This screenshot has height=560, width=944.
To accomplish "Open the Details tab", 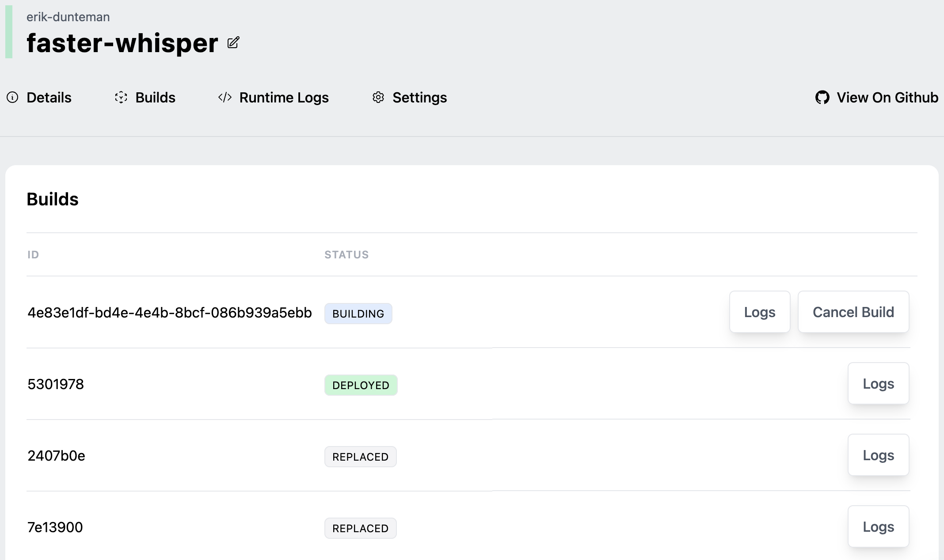I will click(49, 98).
